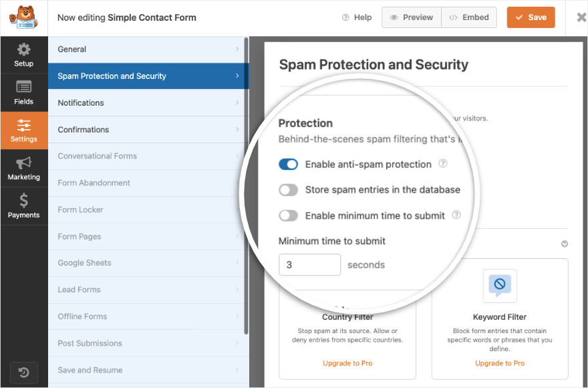The width and height of the screenshot is (588, 388).
Task: Open Save and Resume settings
Action: click(x=148, y=370)
